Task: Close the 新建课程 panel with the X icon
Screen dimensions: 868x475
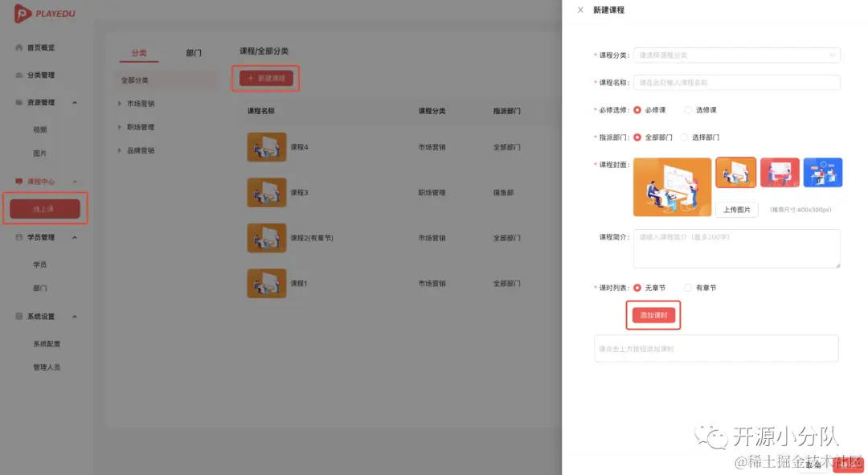Action: [581, 10]
